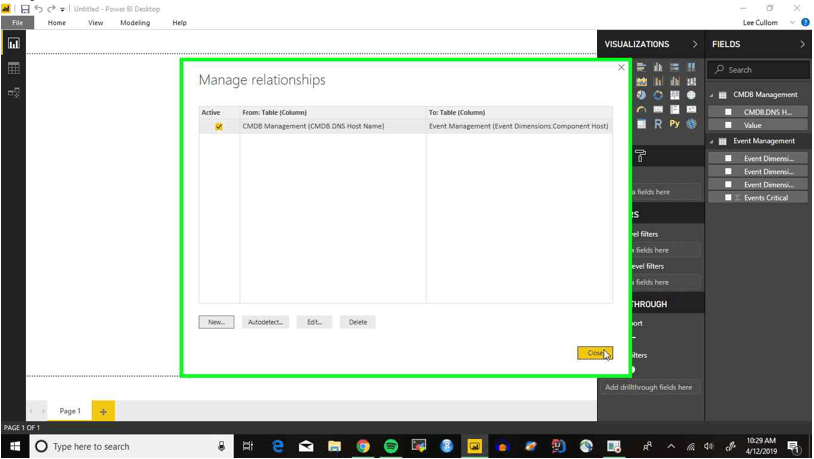
Task: Open the Format paint roller tab
Action: coord(640,155)
